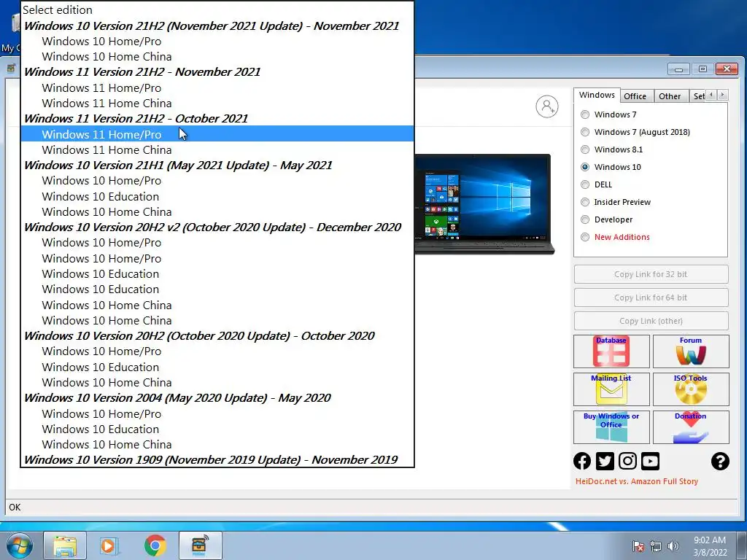Visit the Facebook page icon
Image resolution: width=747 pixels, height=560 pixels.
pos(582,461)
